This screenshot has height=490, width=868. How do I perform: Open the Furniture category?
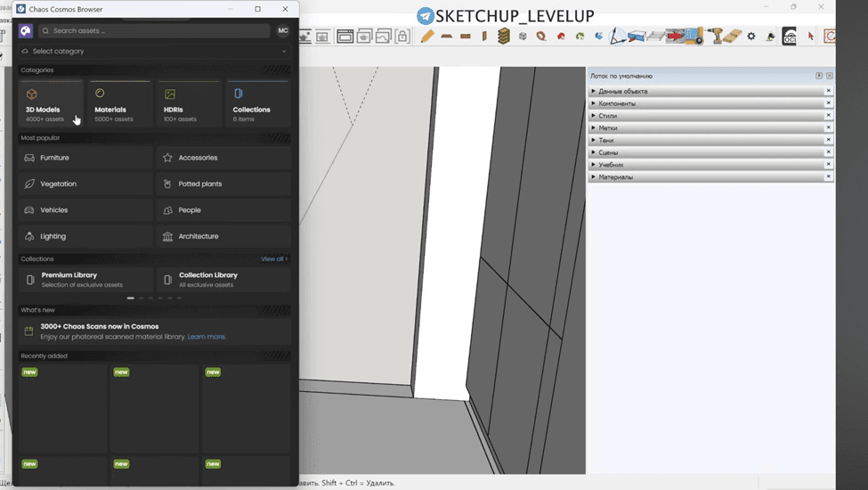(85, 158)
